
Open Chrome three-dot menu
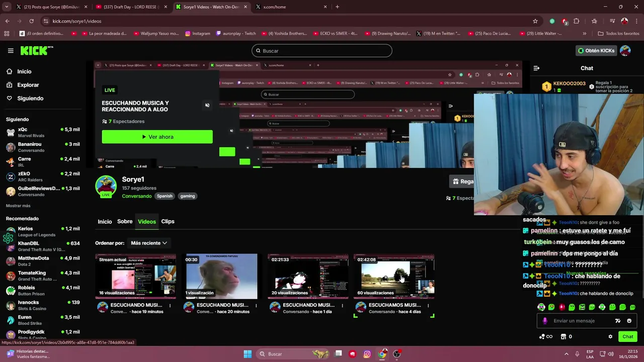click(x=636, y=21)
